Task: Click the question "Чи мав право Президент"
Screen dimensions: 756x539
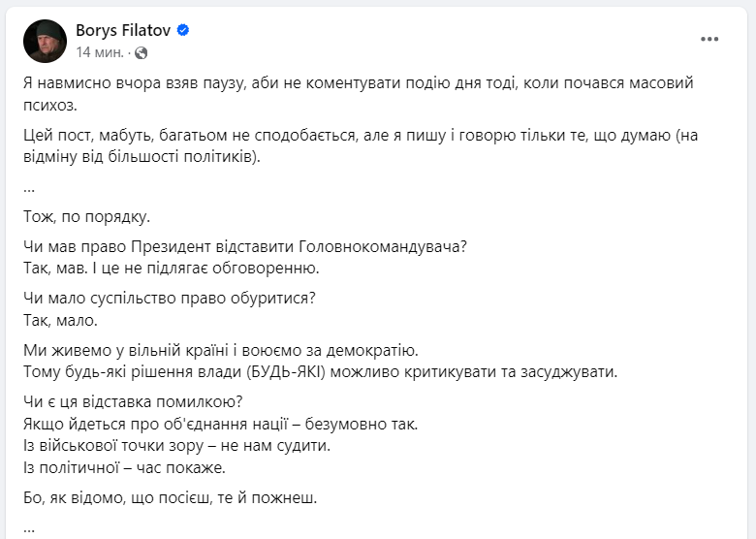Action: tap(243, 246)
